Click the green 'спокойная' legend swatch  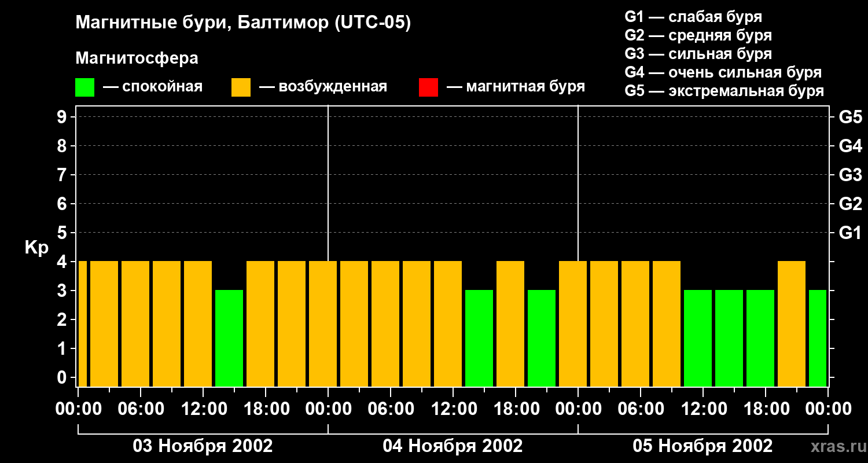(x=84, y=87)
